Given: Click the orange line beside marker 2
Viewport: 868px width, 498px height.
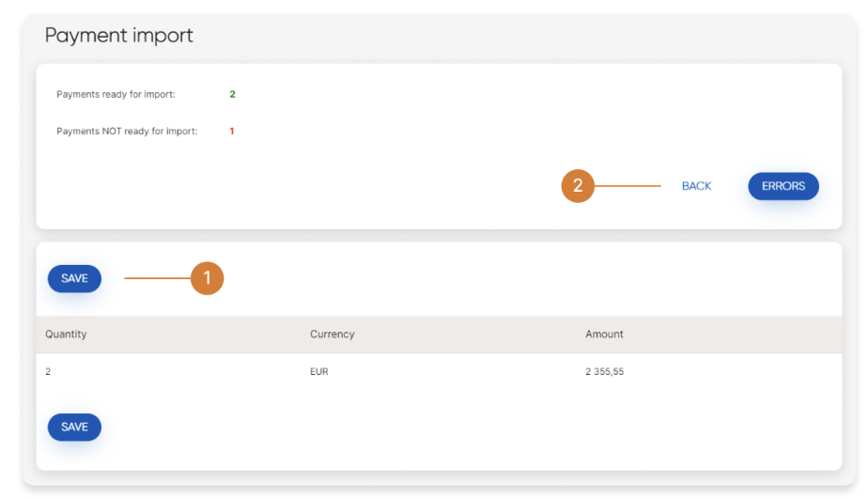Looking at the screenshot, I should 628,186.
